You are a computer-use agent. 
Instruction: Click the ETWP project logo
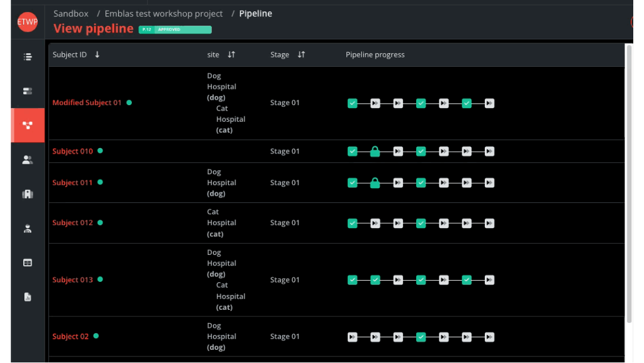point(27,22)
